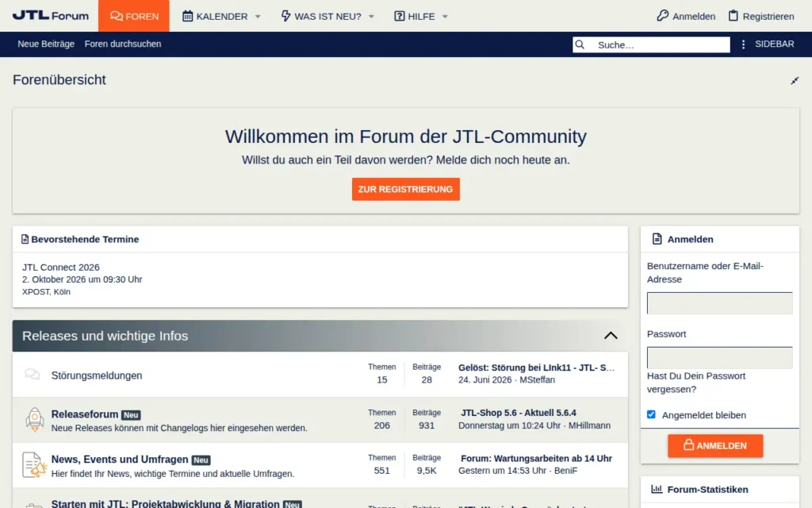Expand the Kalender dropdown arrow
Screen dimensions: 812x508
coord(258,17)
